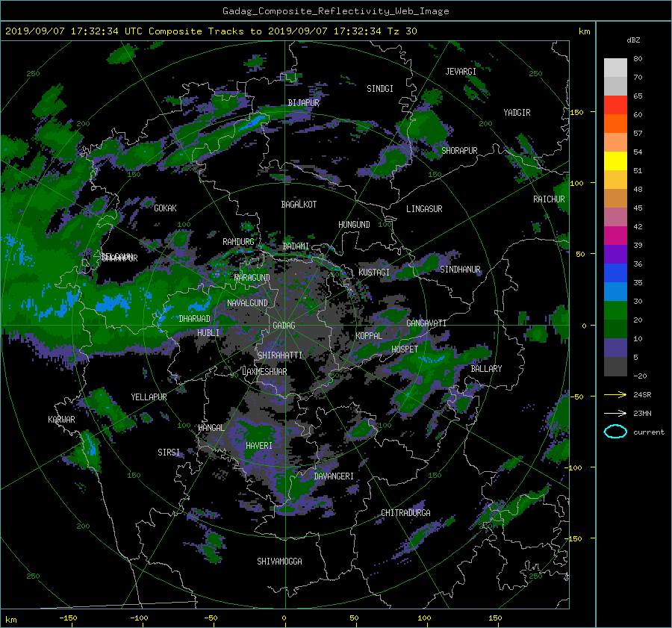Screen dimensions: 672x628
Task: Click the -150 km bottom axis tick
Action: [x=68, y=618]
